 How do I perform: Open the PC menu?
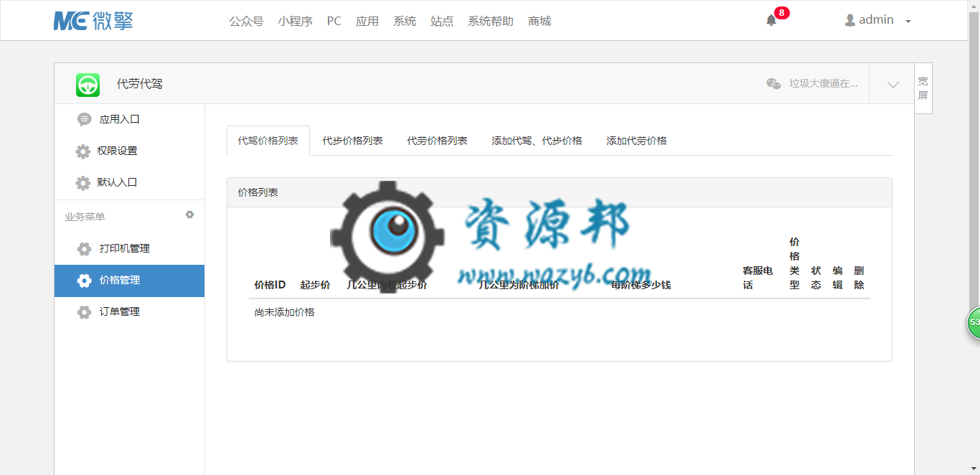coord(334,21)
